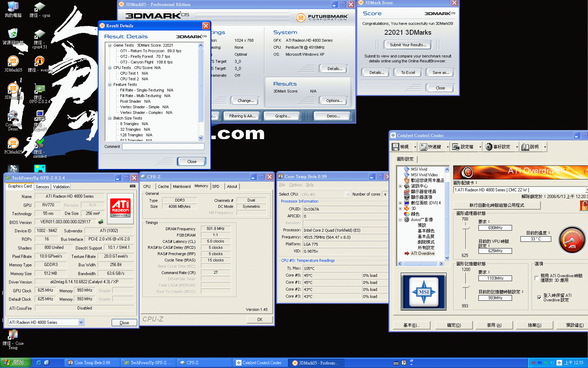The image size is (588, 368).
Task: Select ATI Overdrive in Catalyst tree
Action: tap(422, 253)
